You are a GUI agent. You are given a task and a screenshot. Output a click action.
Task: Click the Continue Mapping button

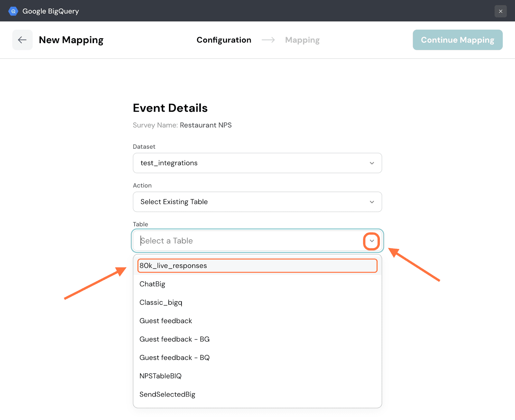457,40
